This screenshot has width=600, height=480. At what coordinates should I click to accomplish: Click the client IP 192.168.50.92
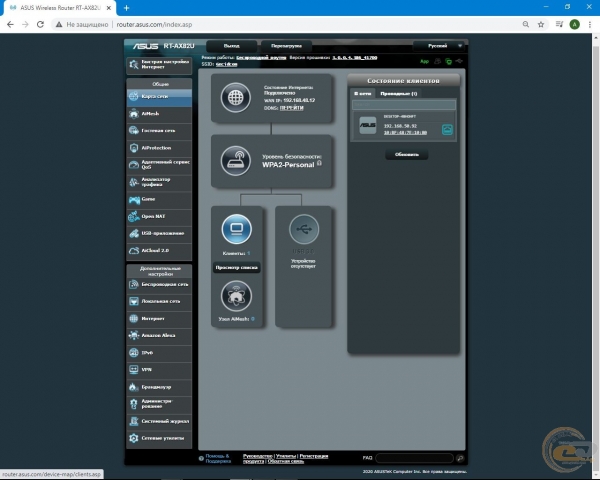(x=400, y=126)
